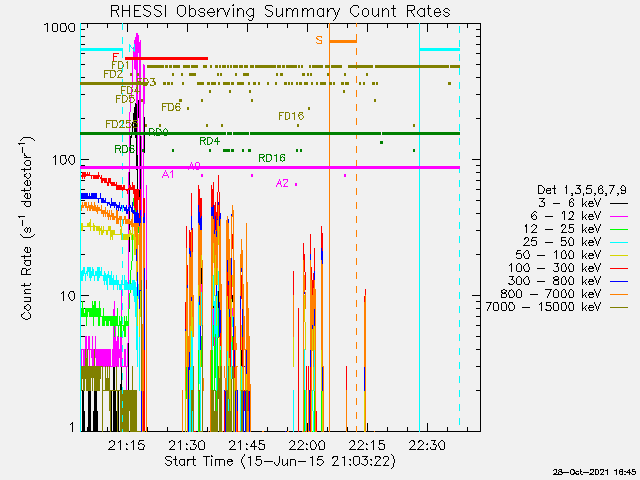
Task: Select the 800 - 7000 keV legend entry
Action: [564, 294]
